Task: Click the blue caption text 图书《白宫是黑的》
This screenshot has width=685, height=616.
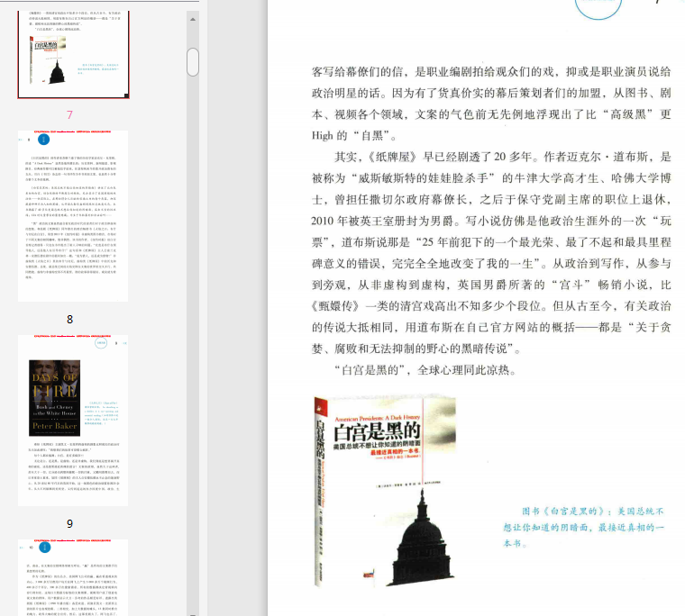Action: [x=583, y=527]
